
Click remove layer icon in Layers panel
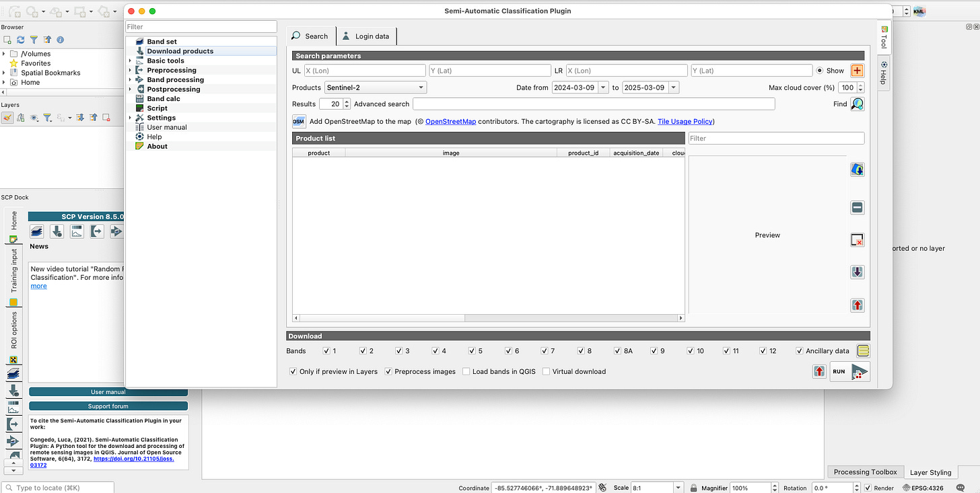(x=106, y=118)
